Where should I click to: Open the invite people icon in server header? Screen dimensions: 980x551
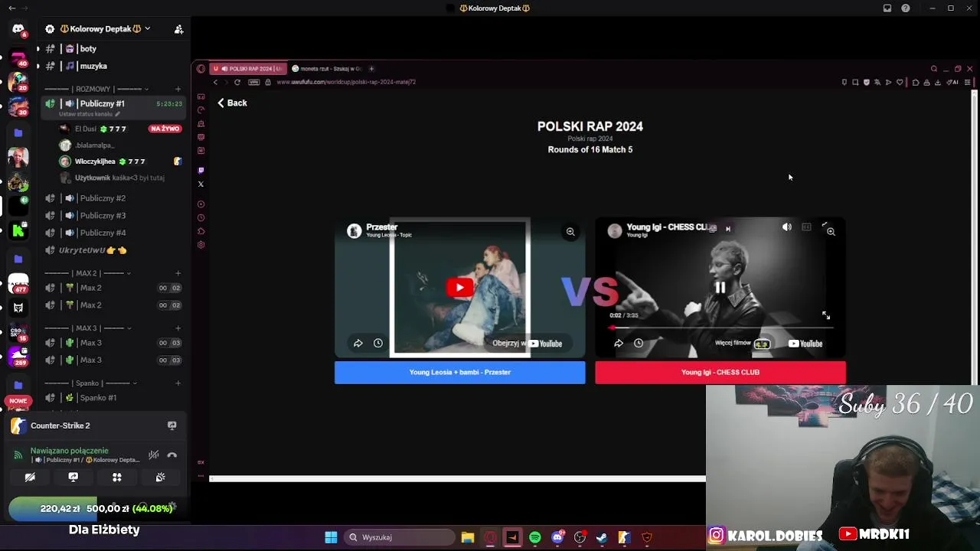pyautogui.click(x=178, y=29)
